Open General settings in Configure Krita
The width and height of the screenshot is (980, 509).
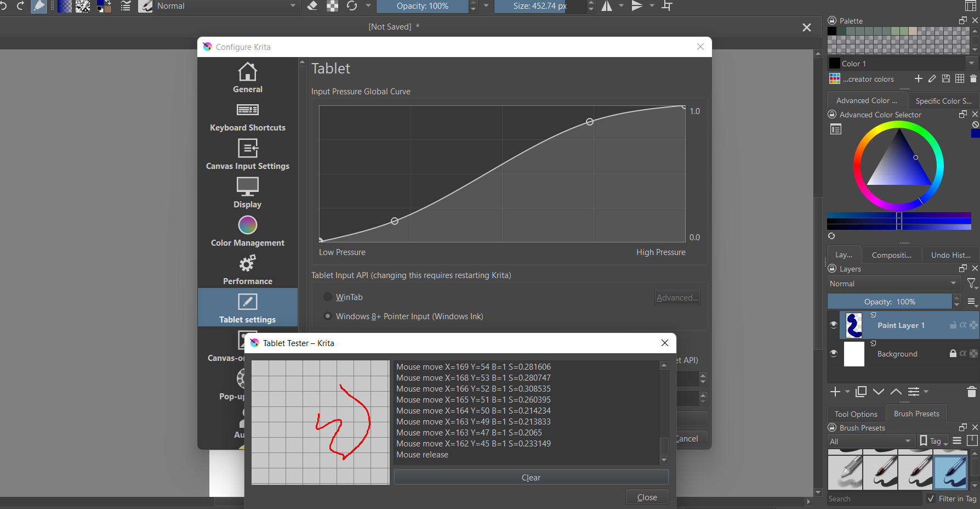click(248, 77)
